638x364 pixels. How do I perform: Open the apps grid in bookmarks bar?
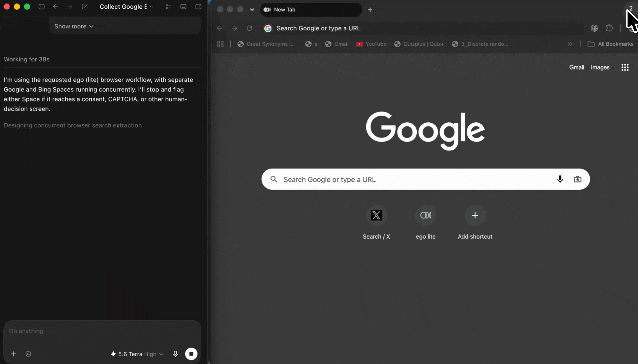coord(221,44)
